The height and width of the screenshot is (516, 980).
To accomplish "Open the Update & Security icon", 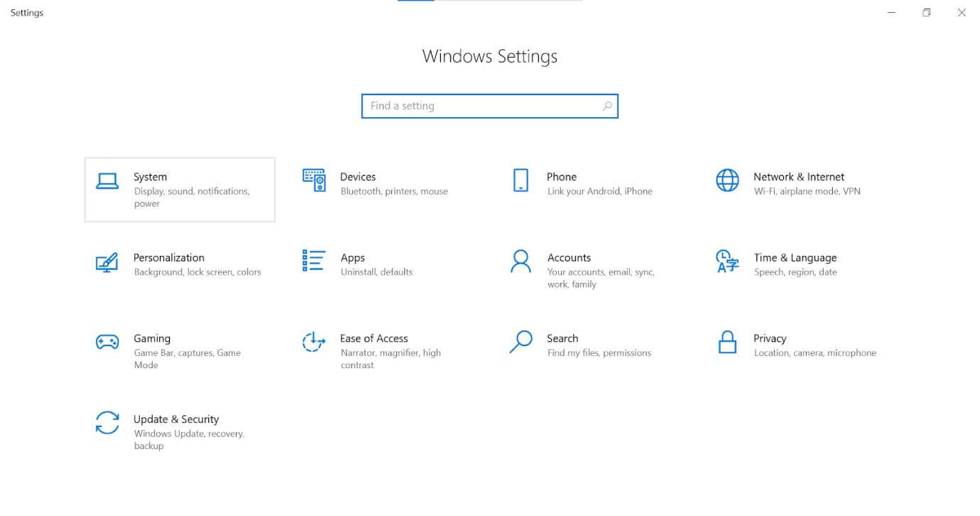I will click(x=107, y=422).
